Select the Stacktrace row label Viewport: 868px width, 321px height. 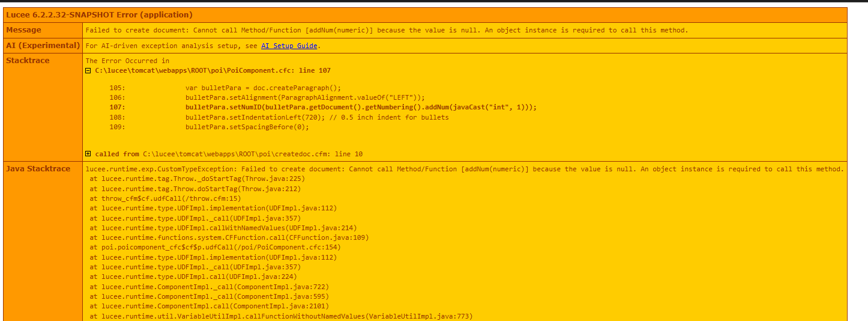pos(28,61)
